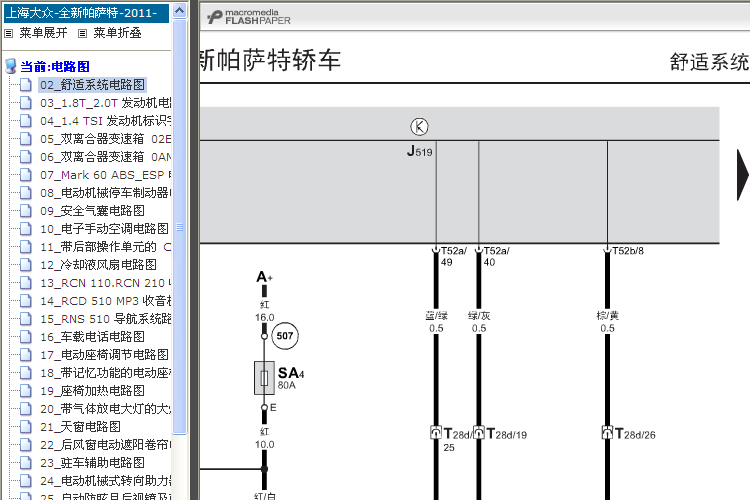
Task: Select 11_带后部操作单元的 entry
Action: coord(105,247)
